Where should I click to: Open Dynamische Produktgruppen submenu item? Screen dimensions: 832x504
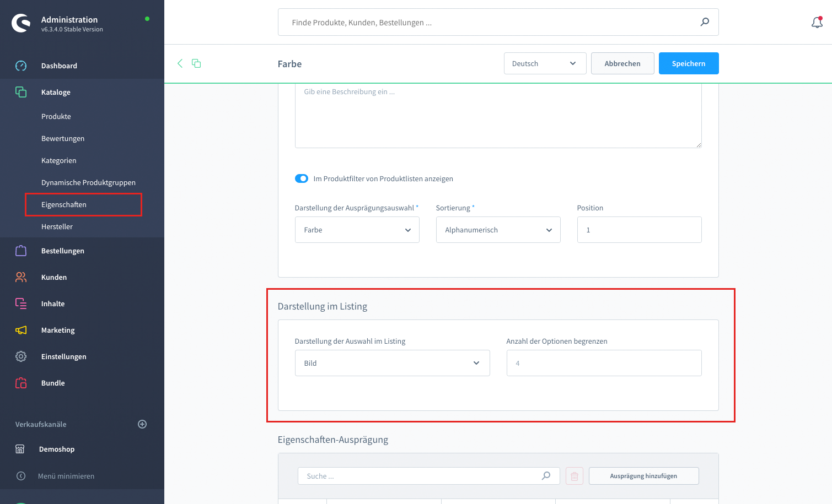(88, 182)
